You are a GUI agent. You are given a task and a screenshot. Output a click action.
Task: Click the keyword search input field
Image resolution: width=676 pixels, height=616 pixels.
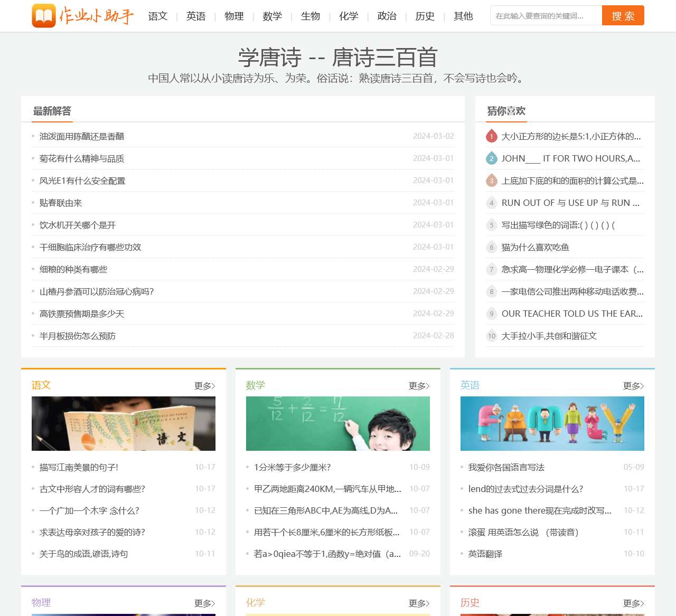[x=546, y=15]
